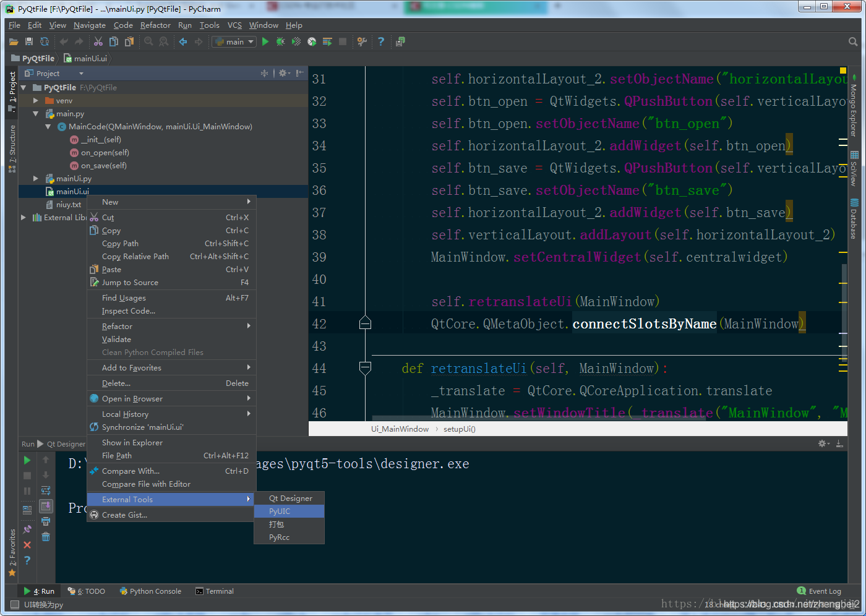
Task: Click the print icon in Run panel
Action: point(46,521)
